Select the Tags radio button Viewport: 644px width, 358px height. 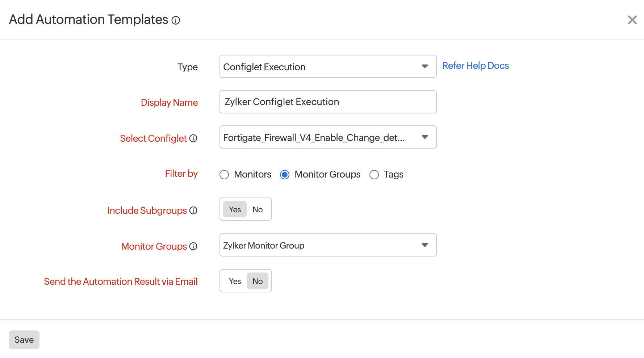(x=374, y=175)
